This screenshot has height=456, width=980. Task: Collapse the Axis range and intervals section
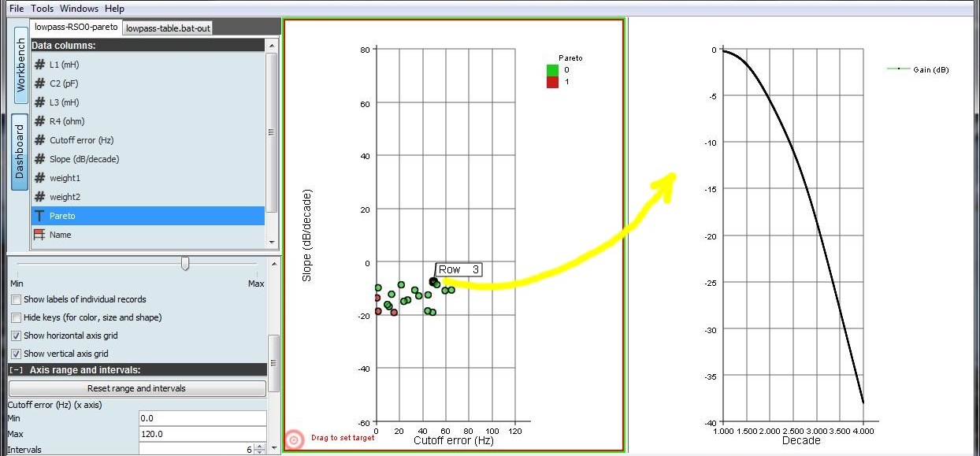(x=16, y=369)
